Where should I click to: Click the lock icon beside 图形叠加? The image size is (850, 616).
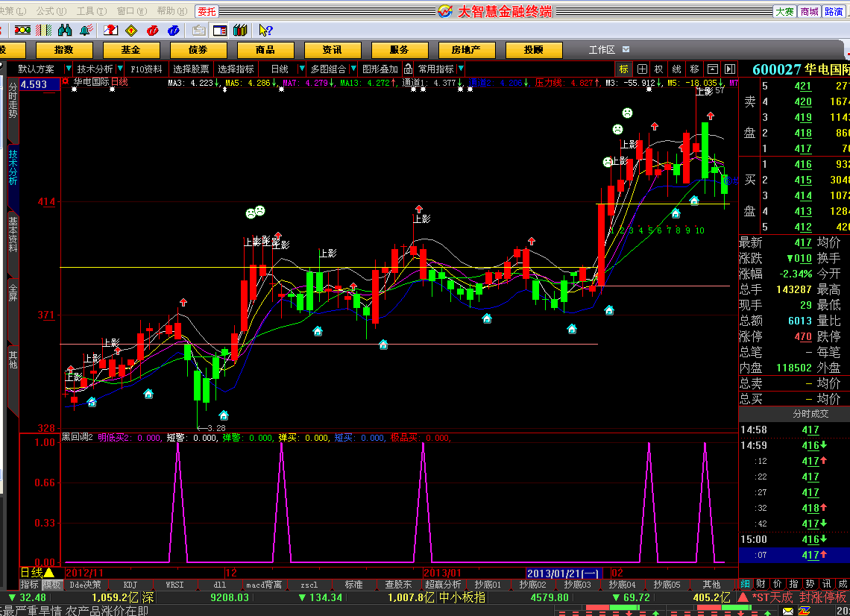[x=408, y=69]
